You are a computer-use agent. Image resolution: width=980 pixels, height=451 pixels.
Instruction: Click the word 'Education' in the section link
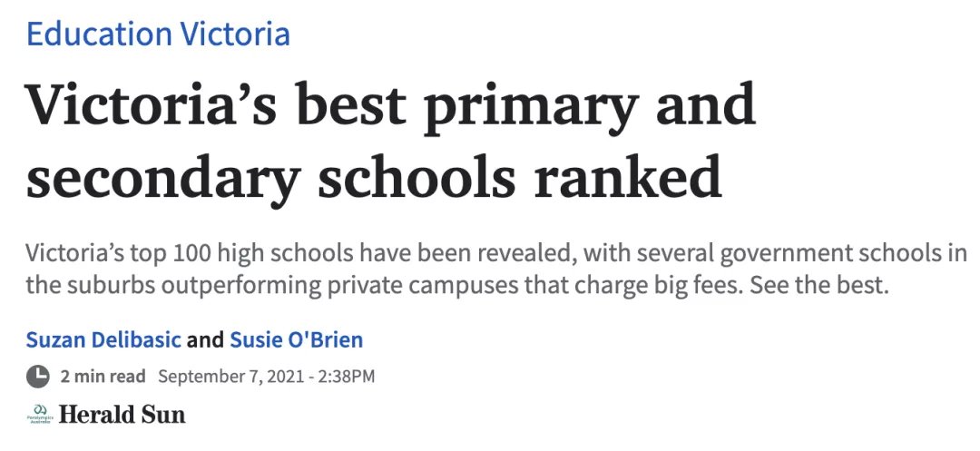pyautogui.click(x=100, y=34)
